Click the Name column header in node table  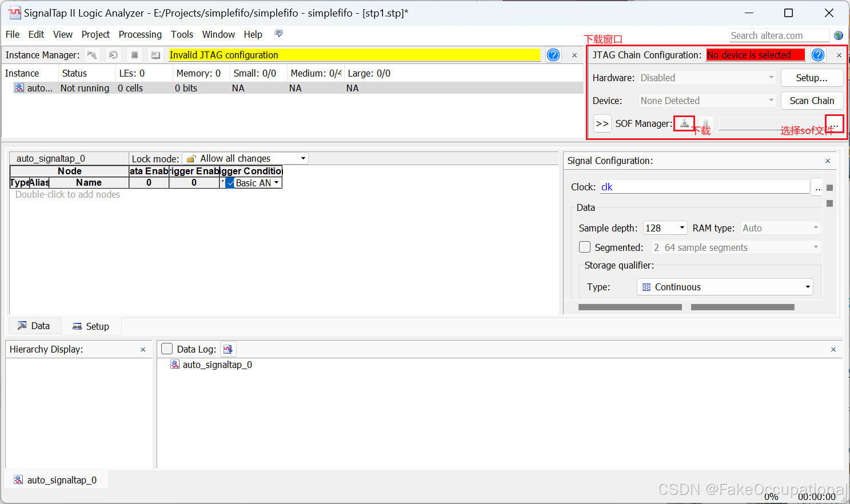(x=89, y=183)
